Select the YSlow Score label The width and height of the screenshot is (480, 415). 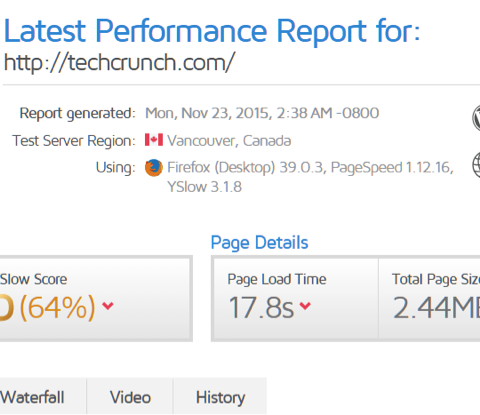[33, 279]
